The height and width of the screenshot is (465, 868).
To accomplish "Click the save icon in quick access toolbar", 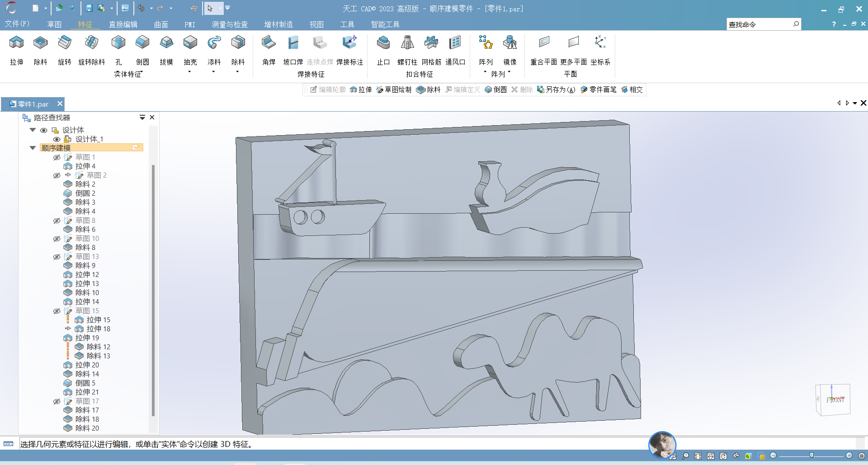I will [89, 8].
